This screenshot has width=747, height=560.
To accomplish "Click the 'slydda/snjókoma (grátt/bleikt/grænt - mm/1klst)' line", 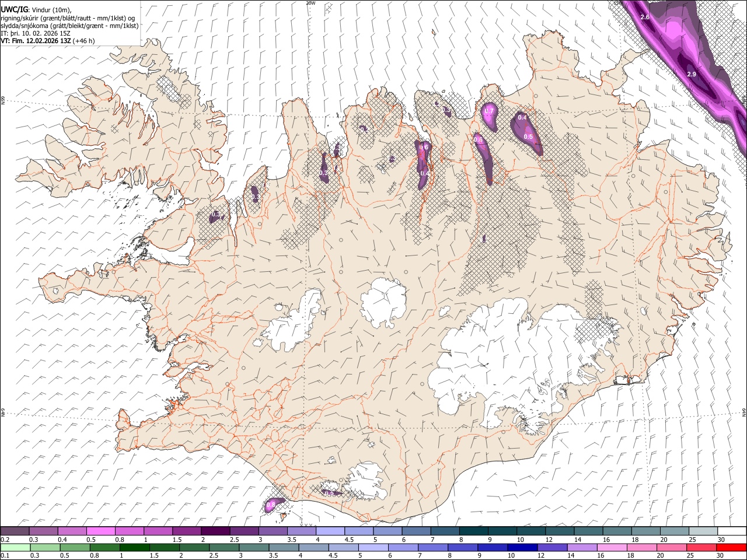I will point(70,26).
